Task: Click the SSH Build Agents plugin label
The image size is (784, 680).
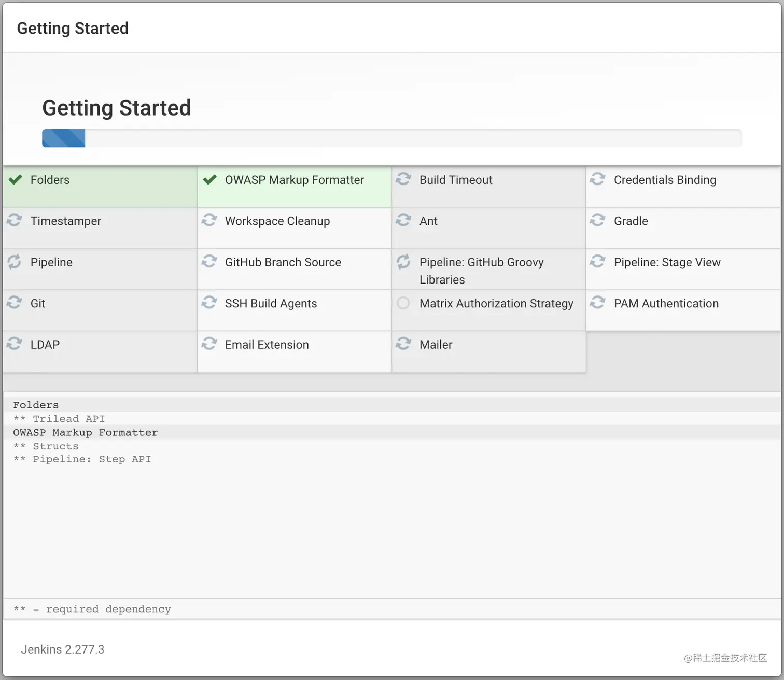Action: click(x=271, y=304)
